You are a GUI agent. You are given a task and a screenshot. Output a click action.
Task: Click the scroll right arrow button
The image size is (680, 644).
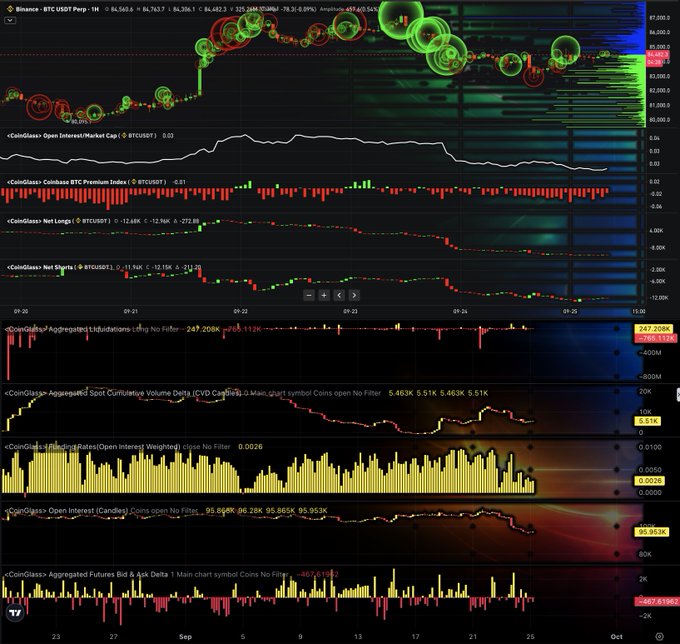click(x=354, y=296)
